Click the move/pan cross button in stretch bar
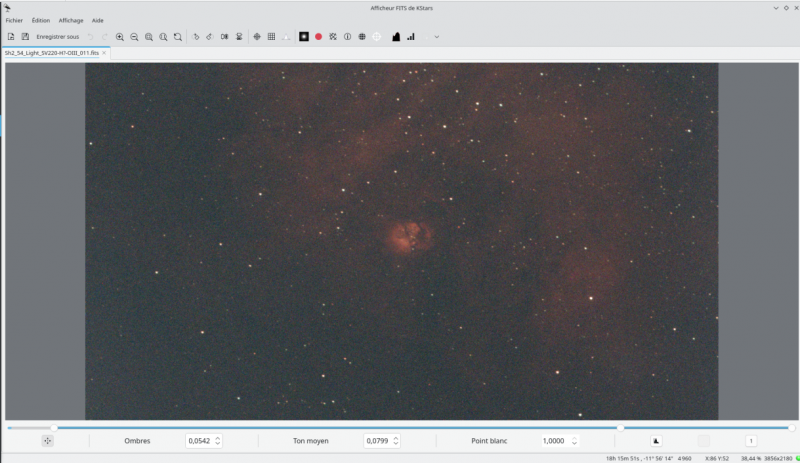800x463 pixels. [x=47, y=441]
